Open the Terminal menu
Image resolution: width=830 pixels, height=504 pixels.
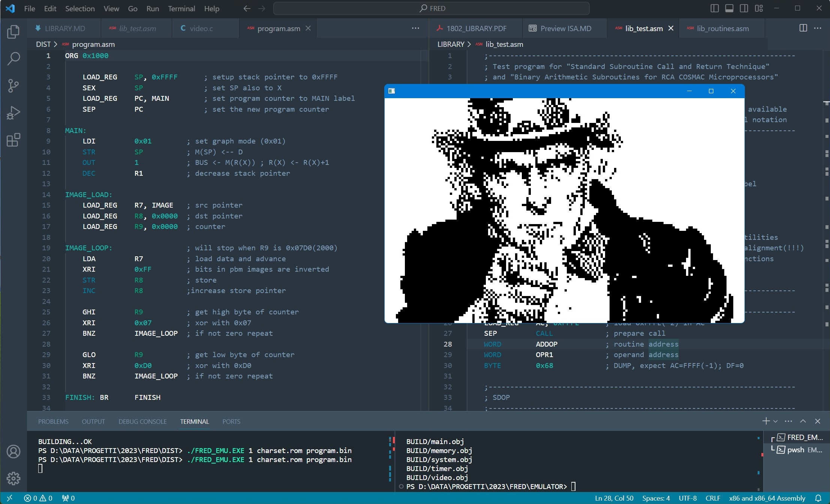click(181, 8)
